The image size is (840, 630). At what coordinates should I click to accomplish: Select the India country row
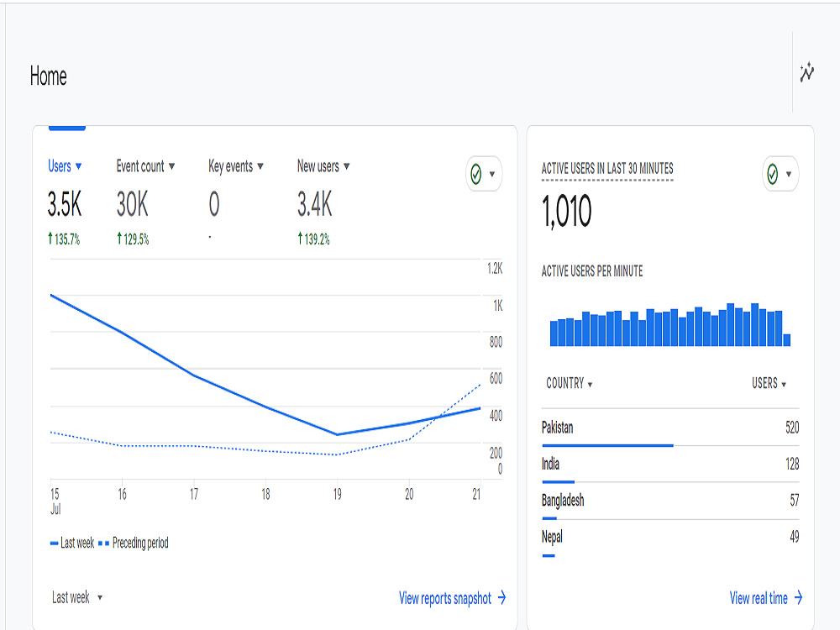click(x=670, y=464)
